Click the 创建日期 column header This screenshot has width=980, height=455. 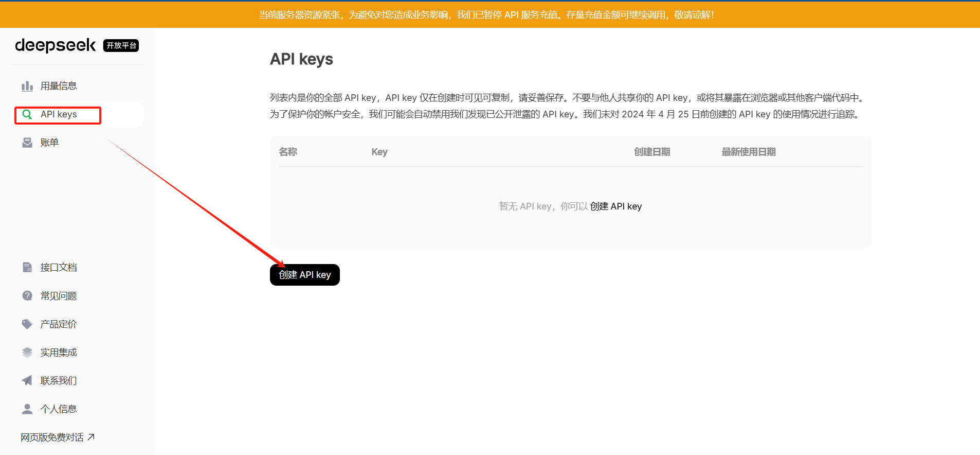tap(652, 152)
